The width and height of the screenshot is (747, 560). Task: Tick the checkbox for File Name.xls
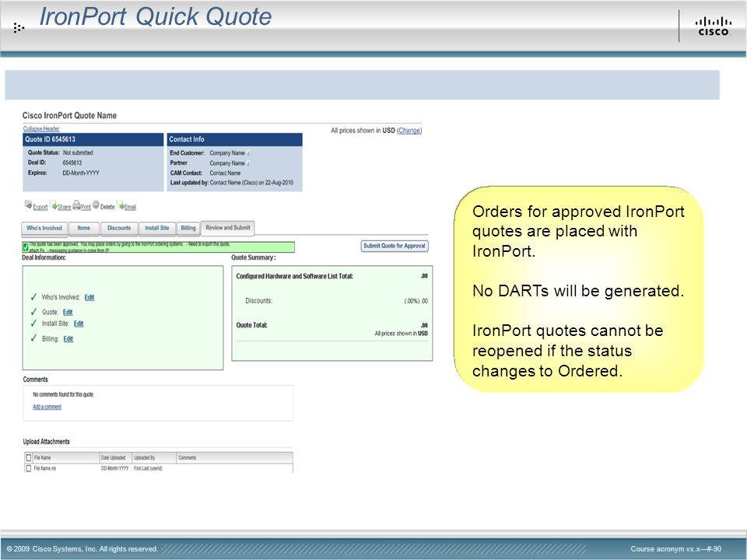point(28,468)
